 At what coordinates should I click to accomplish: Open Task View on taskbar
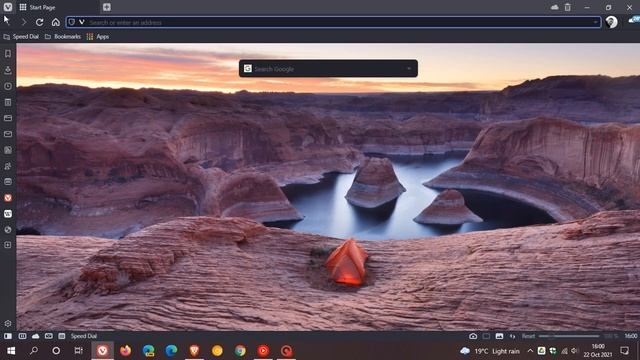click(x=79, y=351)
